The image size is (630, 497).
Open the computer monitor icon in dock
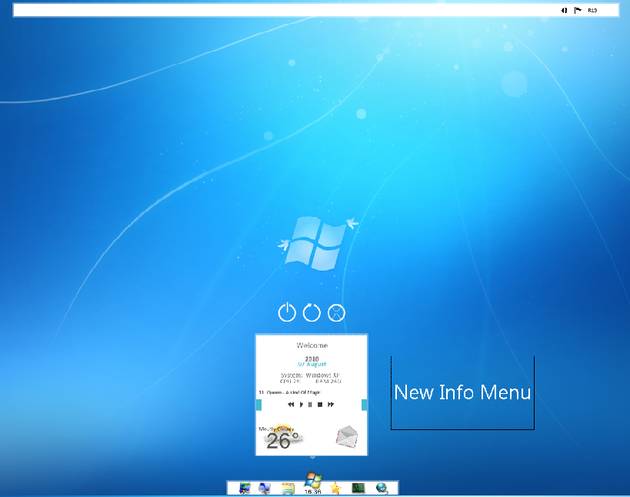click(265, 488)
